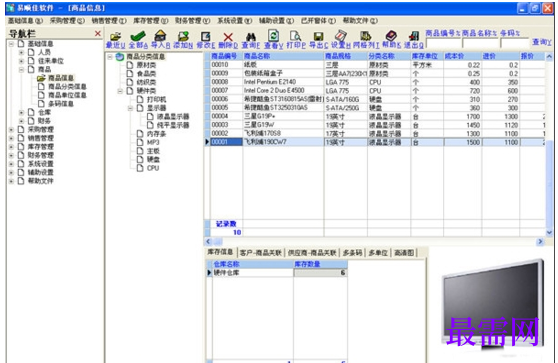Click the 商品名称 column header
The width and height of the screenshot is (558, 363).
tap(283, 56)
